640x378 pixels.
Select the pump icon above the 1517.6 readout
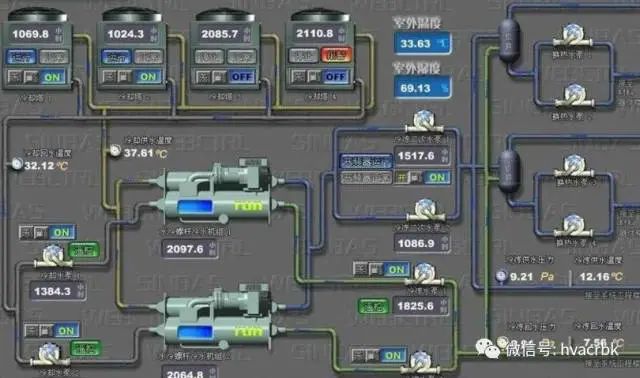[x=424, y=122]
